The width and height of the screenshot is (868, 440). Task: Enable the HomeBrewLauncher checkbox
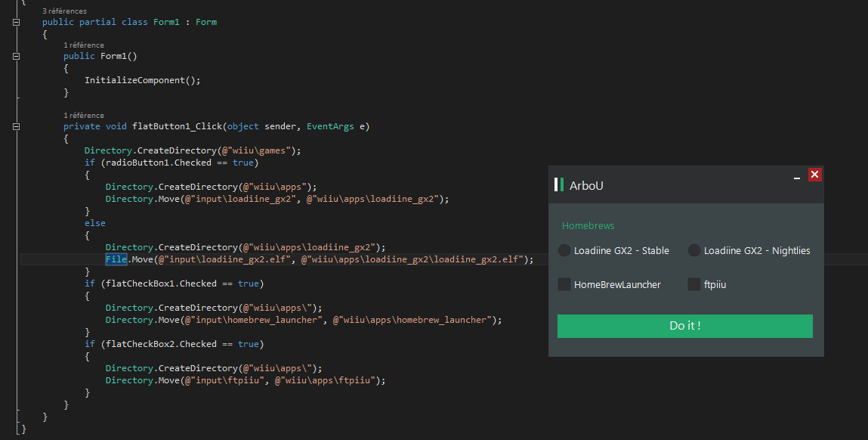pyautogui.click(x=564, y=284)
